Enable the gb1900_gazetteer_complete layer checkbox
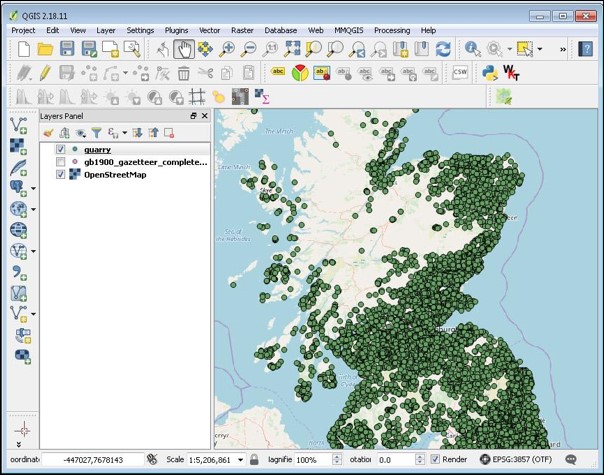This screenshot has height=475, width=604. (60, 162)
